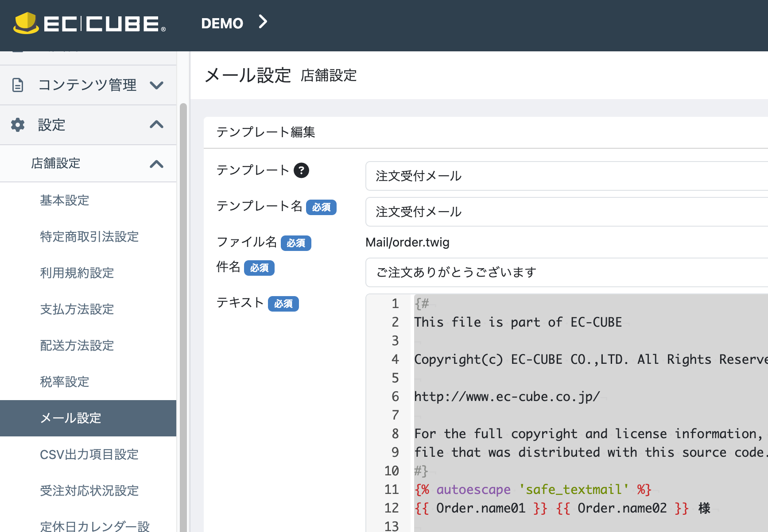Click the 店舗設定 page subtitle
The height and width of the screenshot is (532, 768).
(x=329, y=76)
